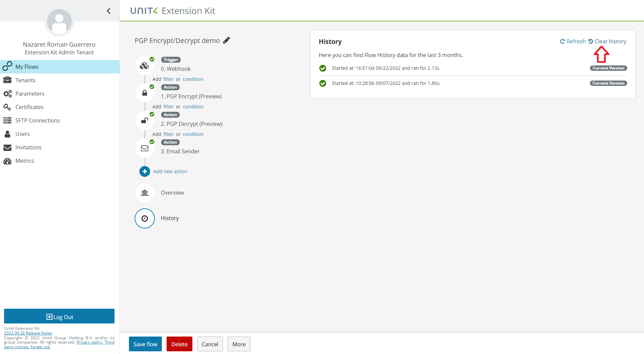Open the Privacy policy link
Image resolution: width=644 pixels, height=354 pixels.
pos(90,342)
